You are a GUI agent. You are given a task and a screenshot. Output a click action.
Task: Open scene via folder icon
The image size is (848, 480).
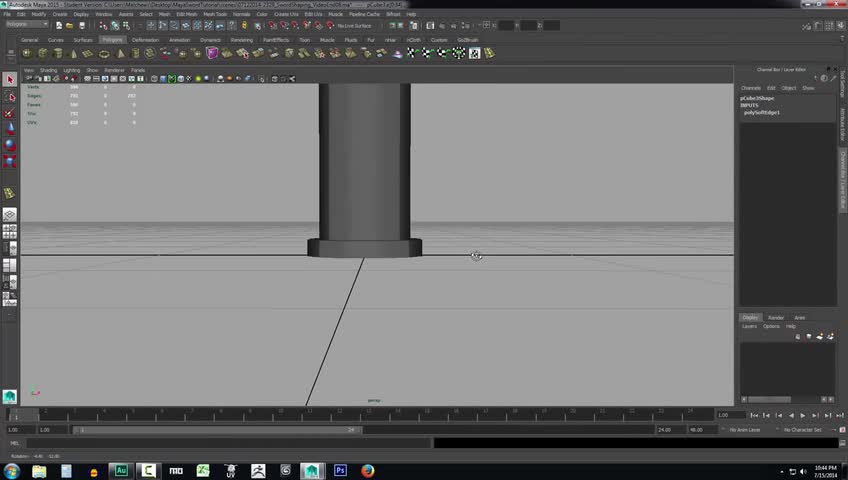click(70, 25)
